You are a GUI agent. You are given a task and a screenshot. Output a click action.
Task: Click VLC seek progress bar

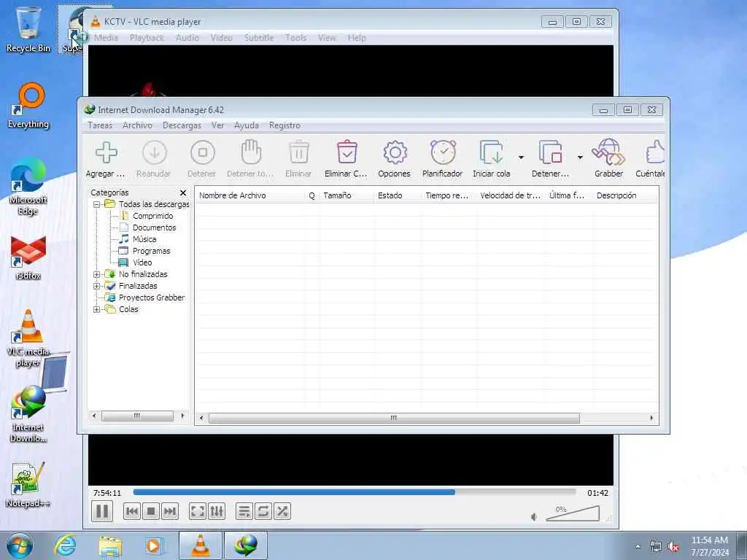click(x=355, y=492)
